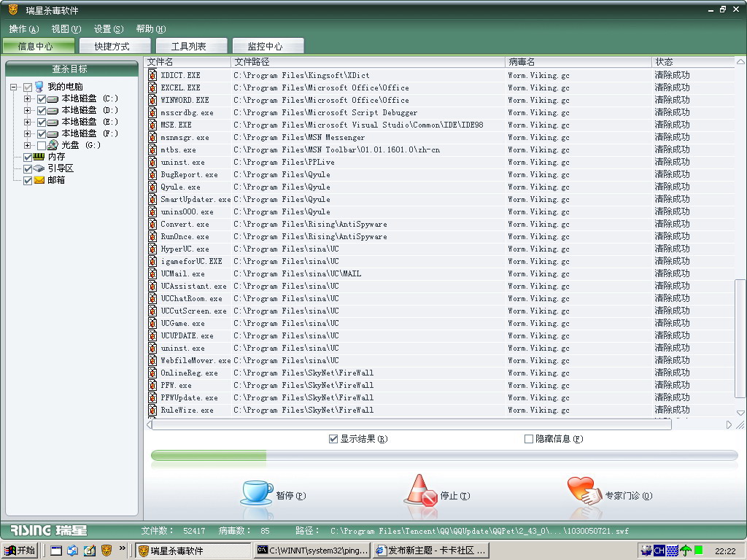Open the 帮助(H) menu
747x560 pixels.
click(151, 29)
